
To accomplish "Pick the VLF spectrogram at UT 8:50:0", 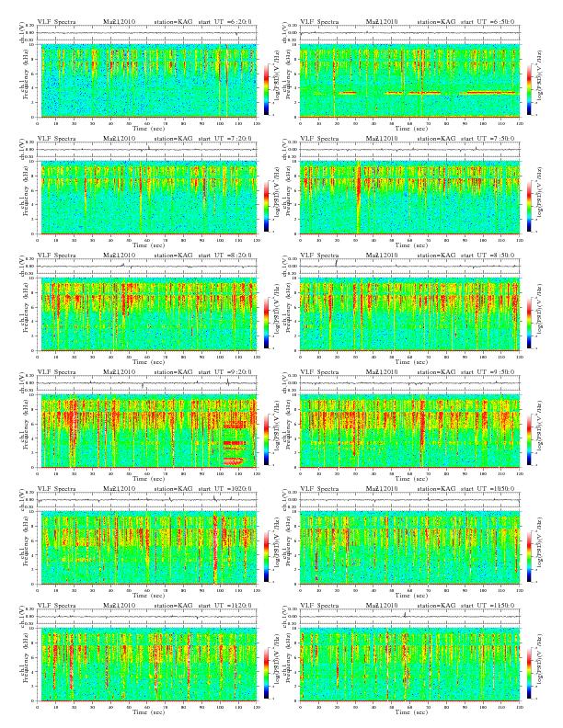I will tap(409, 314).
